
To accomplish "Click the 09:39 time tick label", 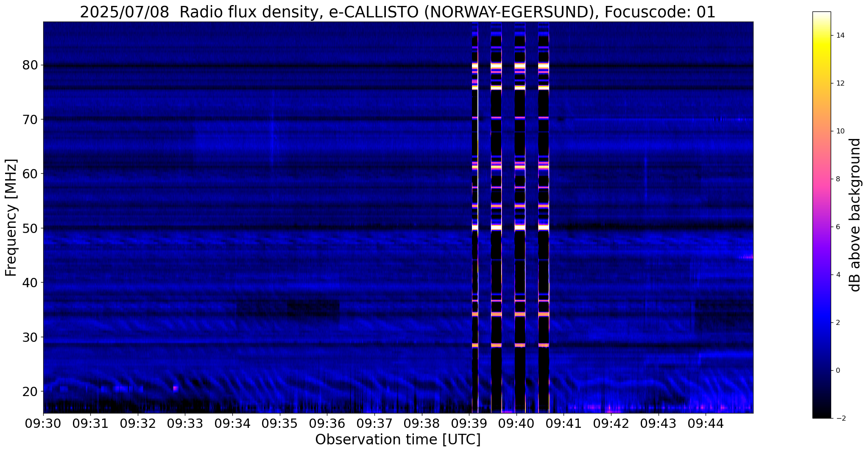I will 469,424.
